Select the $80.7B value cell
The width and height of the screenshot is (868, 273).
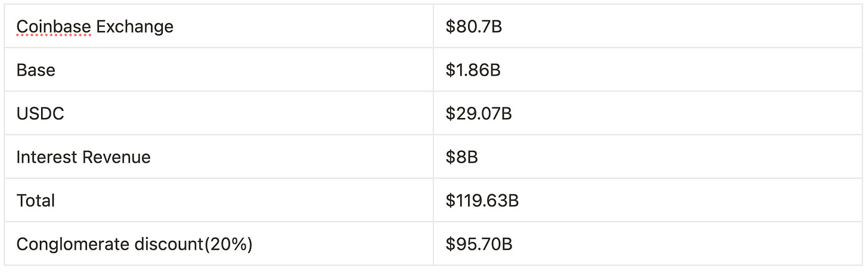pyautogui.click(x=648, y=26)
